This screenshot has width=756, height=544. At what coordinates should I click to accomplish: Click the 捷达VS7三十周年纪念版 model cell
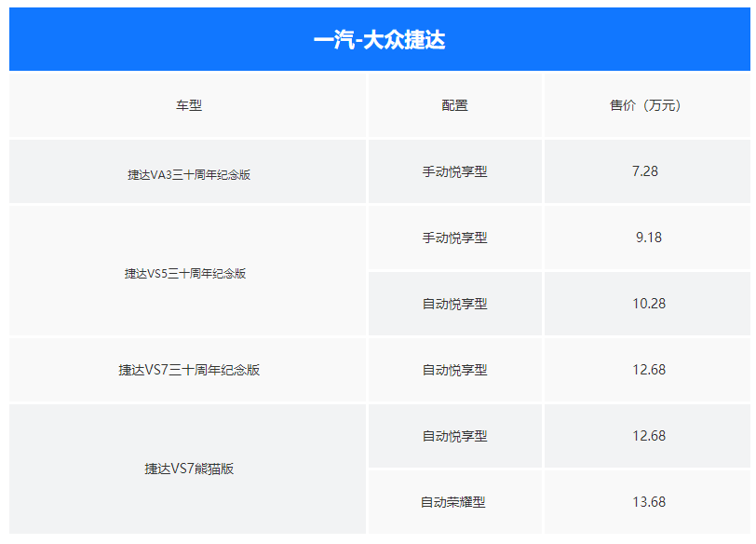coord(189,370)
